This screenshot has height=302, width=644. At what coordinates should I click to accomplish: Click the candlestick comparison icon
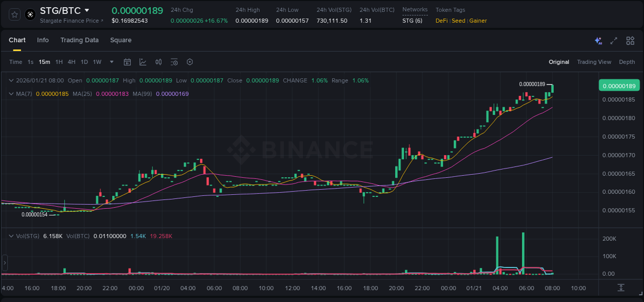click(159, 62)
